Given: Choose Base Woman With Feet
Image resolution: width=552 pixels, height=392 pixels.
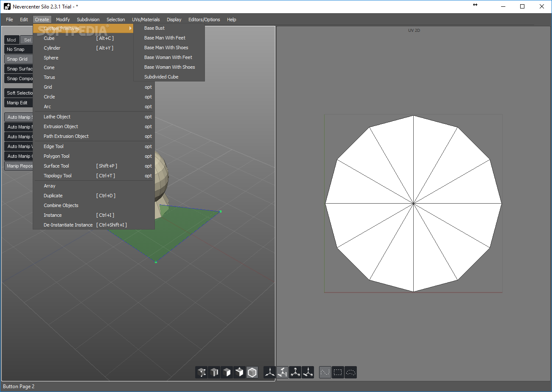Looking at the screenshot, I should pyautogui.click(x=169, y=57).
